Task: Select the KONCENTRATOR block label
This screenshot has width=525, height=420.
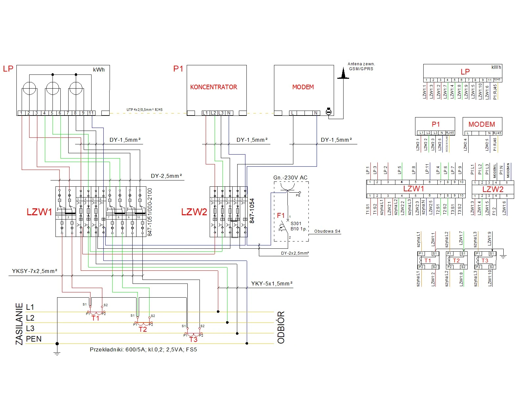Action: [214, 87]
